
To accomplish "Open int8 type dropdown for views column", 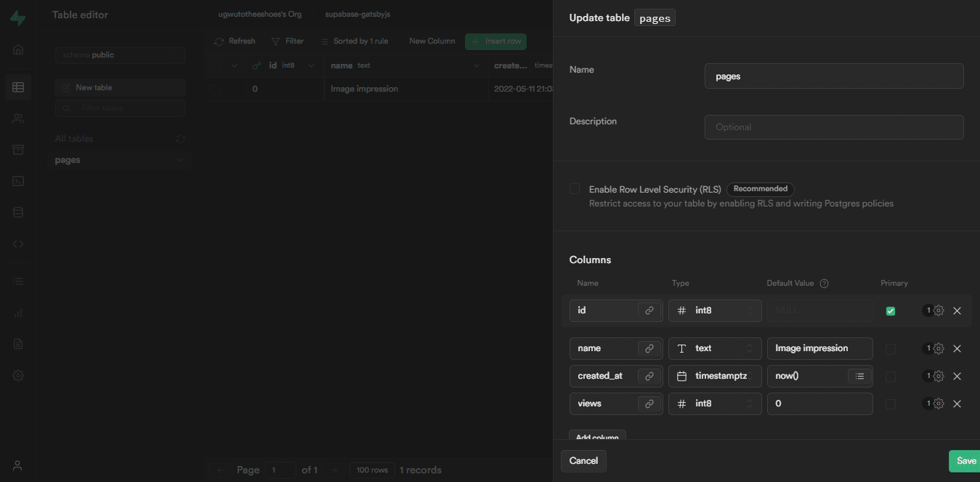I will 715,403.
